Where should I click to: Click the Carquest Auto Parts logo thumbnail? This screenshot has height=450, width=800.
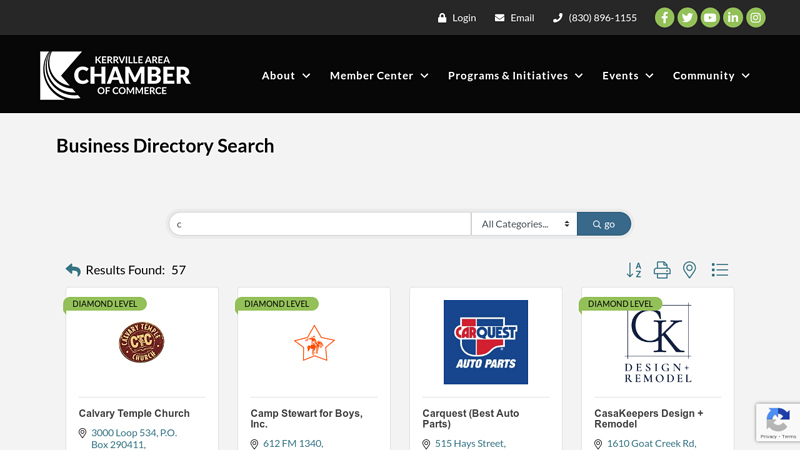[486, 342]
